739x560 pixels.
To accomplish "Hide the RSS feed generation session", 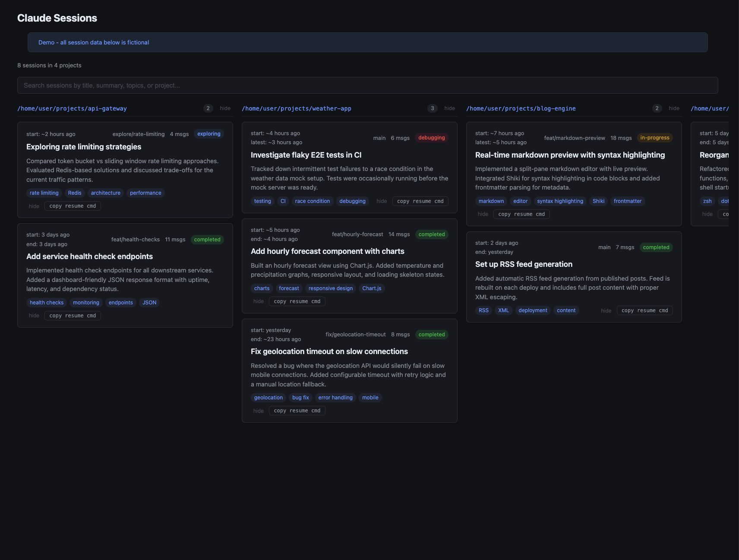I will click(x=606, y=311).
